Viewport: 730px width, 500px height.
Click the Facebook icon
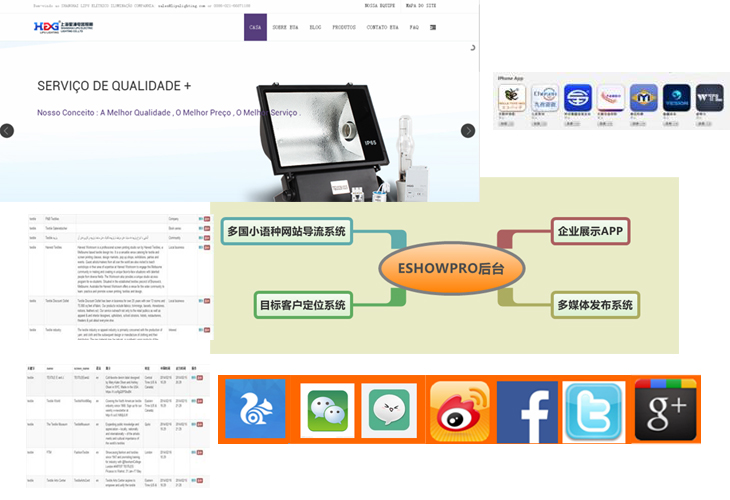pos(527,411)
